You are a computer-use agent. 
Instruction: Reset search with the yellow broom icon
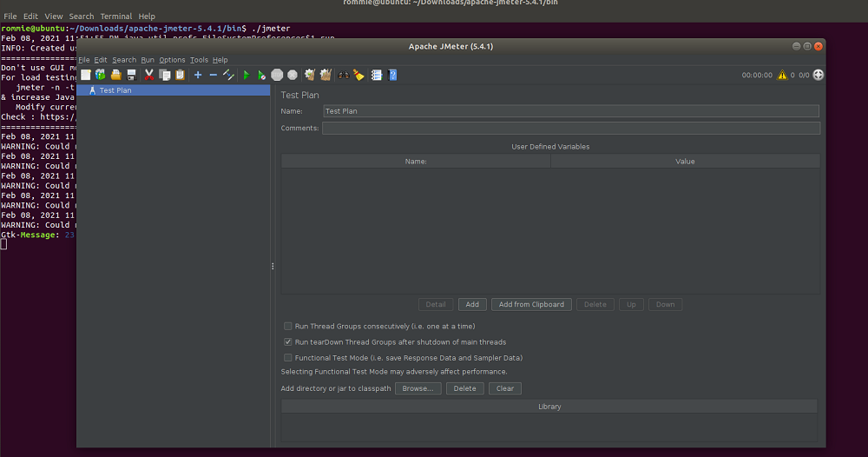pyautogui.click(x=358, y=75)
